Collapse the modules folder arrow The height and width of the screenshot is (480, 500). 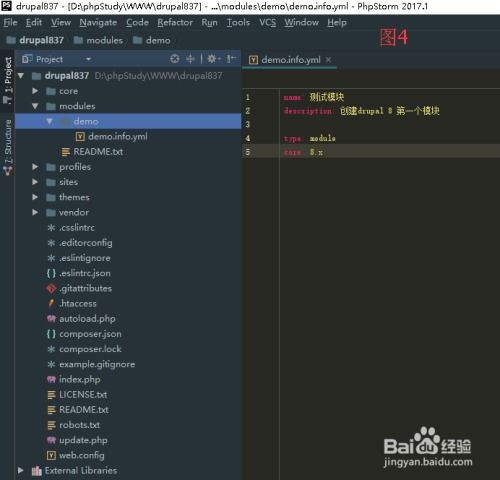pyautogui.click(x=35, y=106)
